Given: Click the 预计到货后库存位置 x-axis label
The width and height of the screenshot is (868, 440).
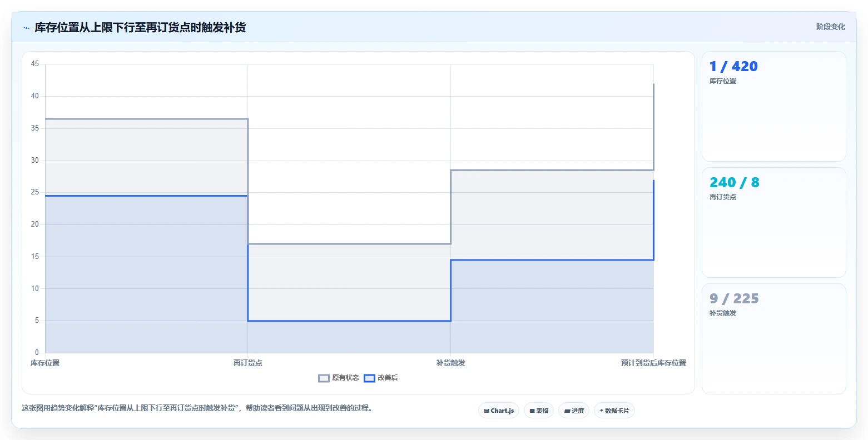Looking at the screenshot, I should 653,363.
